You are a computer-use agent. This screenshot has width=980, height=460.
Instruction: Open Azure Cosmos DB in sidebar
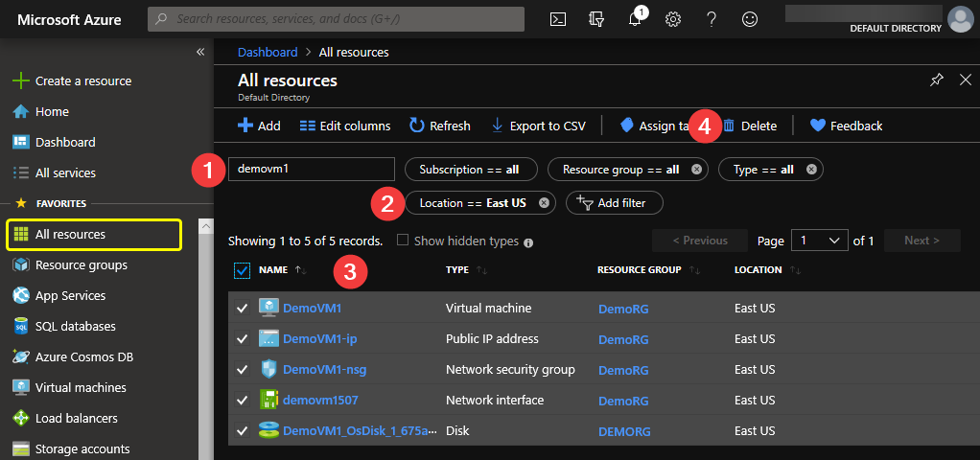click(73, 356)
